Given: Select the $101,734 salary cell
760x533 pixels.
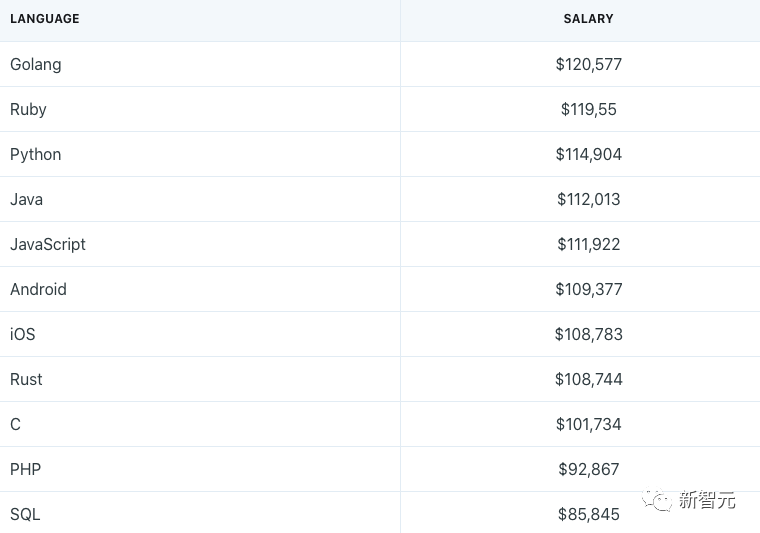Looking at the screenshot, I should [589, 424].
